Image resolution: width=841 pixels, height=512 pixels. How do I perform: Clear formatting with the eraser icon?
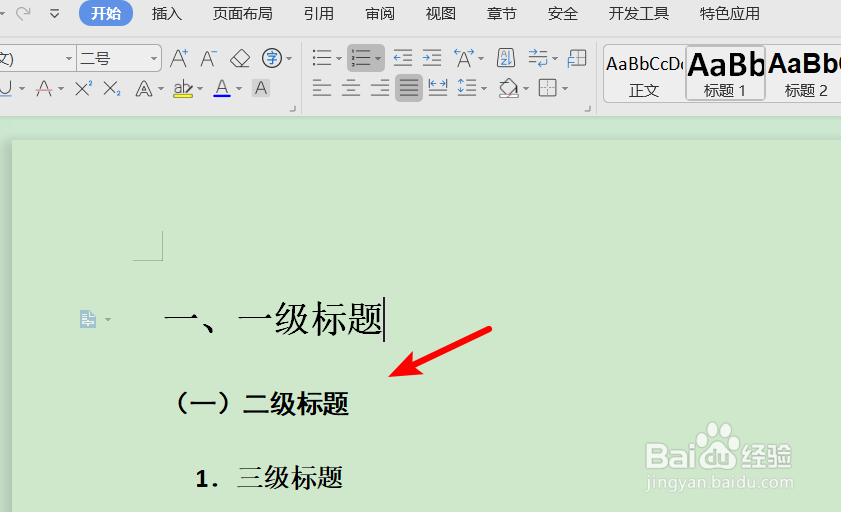[x=240, y=58]
